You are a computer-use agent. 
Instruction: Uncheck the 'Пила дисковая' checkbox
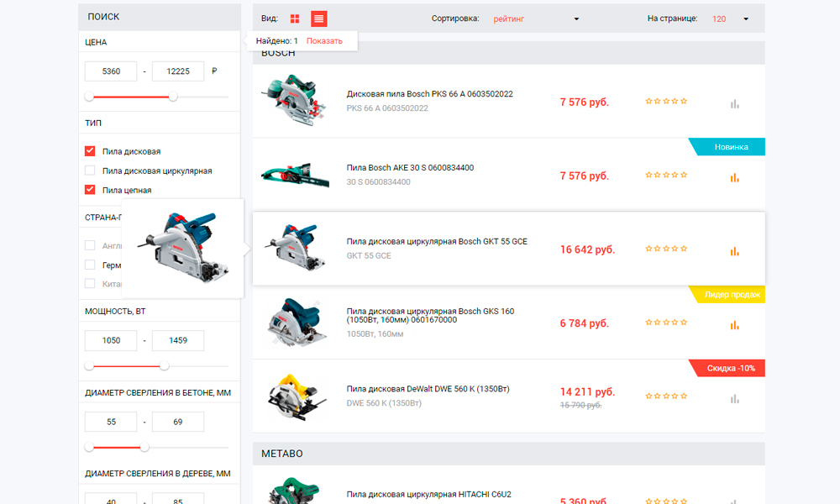90,151
